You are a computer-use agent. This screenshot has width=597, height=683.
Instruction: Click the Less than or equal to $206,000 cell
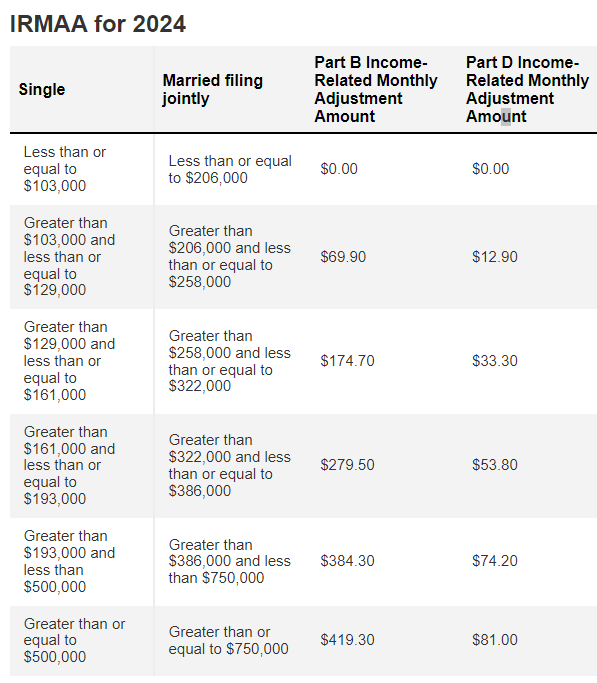[x=230, y=169]
